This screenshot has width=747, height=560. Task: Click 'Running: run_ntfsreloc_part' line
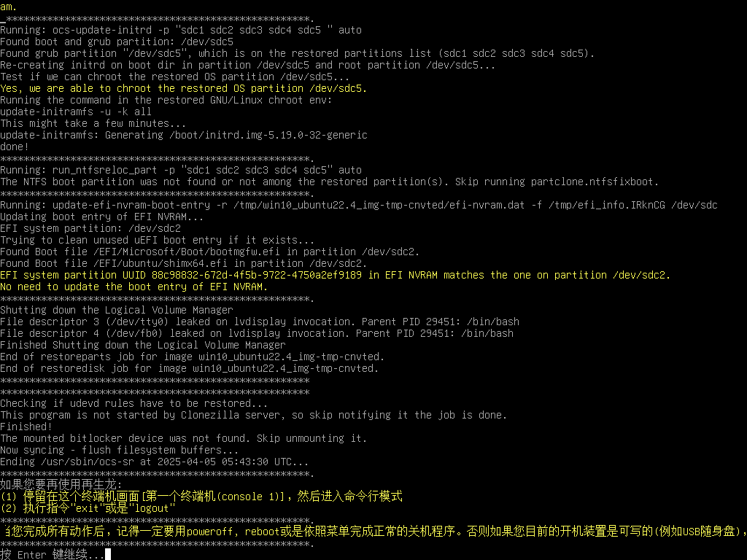[181, 170]
